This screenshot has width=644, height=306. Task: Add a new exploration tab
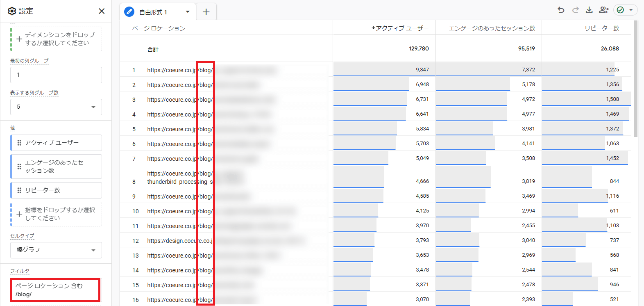click(x=206, y=12)
